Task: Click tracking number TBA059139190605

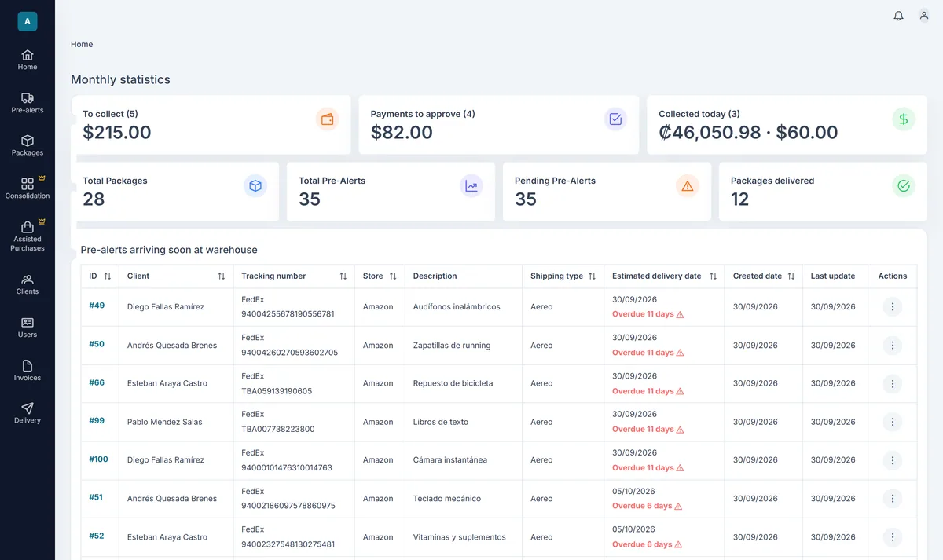Action: (x=277, y=391)
